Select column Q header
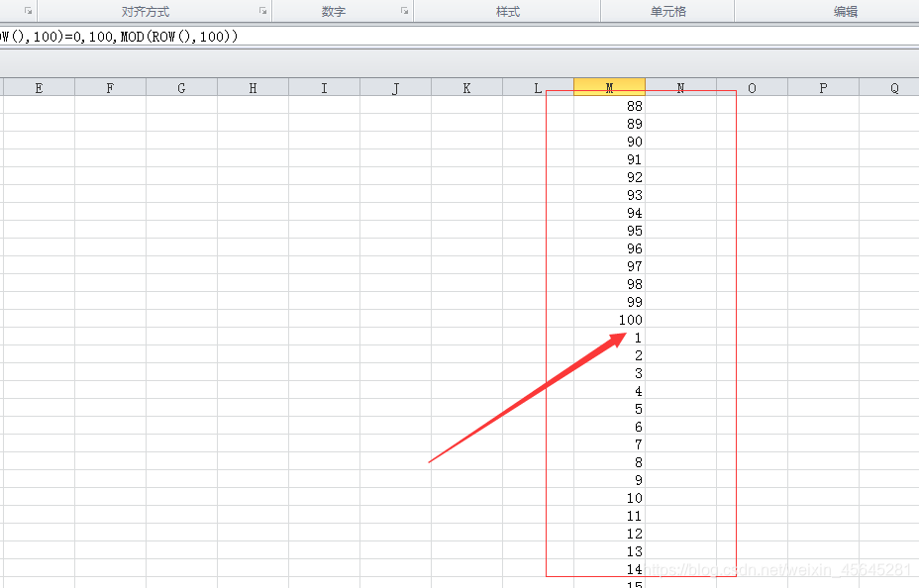The image size is (919, 588). click(889, 87)
